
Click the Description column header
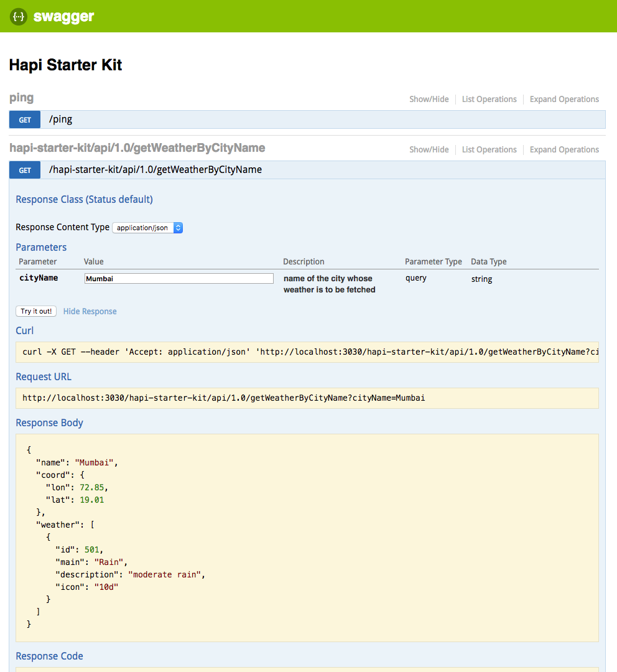pyautogui.click(x=304, y=261)
